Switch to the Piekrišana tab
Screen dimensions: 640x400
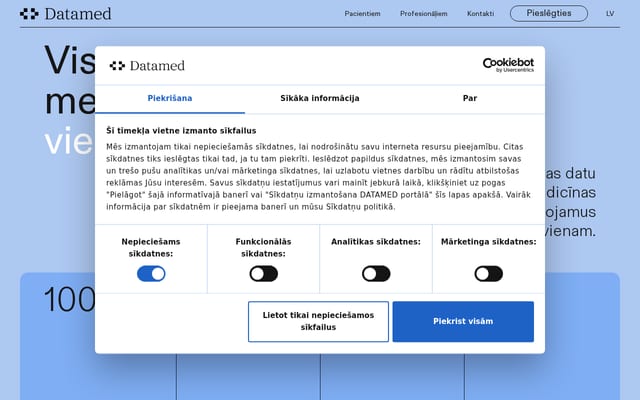(x=170, y=98)
